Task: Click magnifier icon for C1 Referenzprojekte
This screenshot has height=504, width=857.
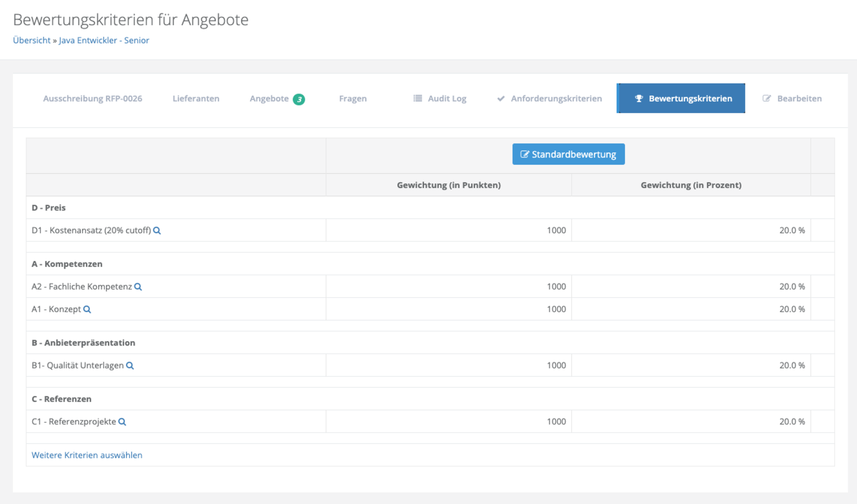Action: (x=122, y=422)
